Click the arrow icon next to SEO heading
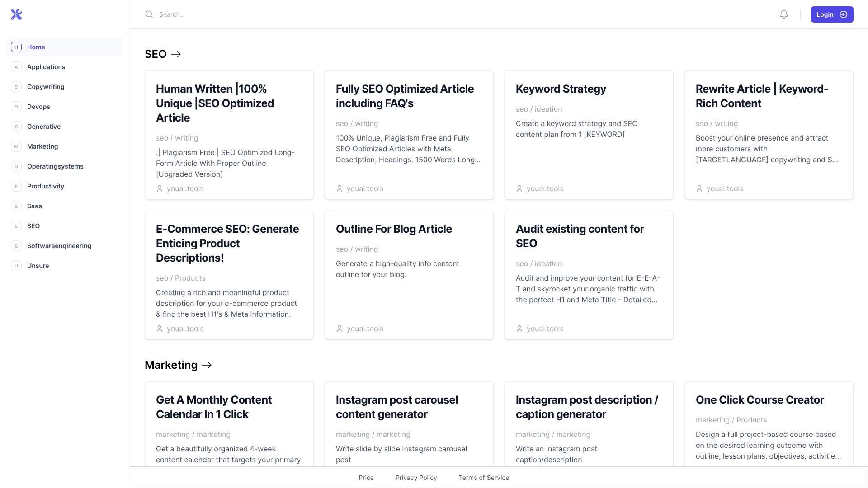Image resolution: width=868 pixels, height=488 pixels. (176, 54)
